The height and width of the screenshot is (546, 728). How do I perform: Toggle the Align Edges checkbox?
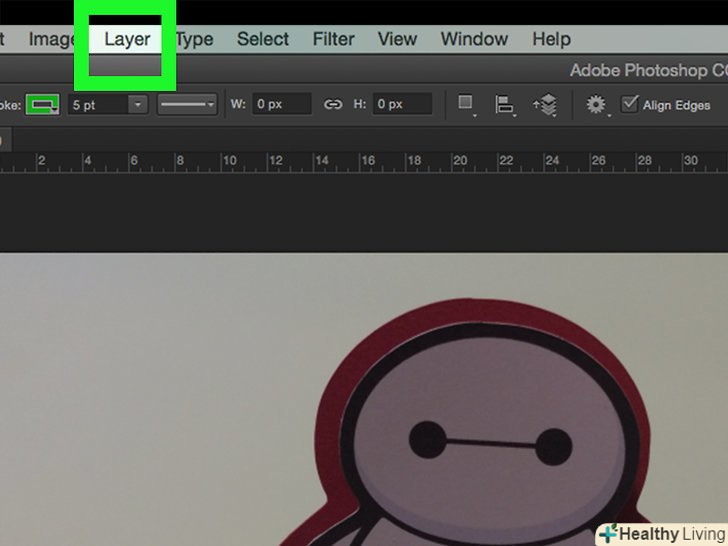pyautogui.click(x=629, y=104)
